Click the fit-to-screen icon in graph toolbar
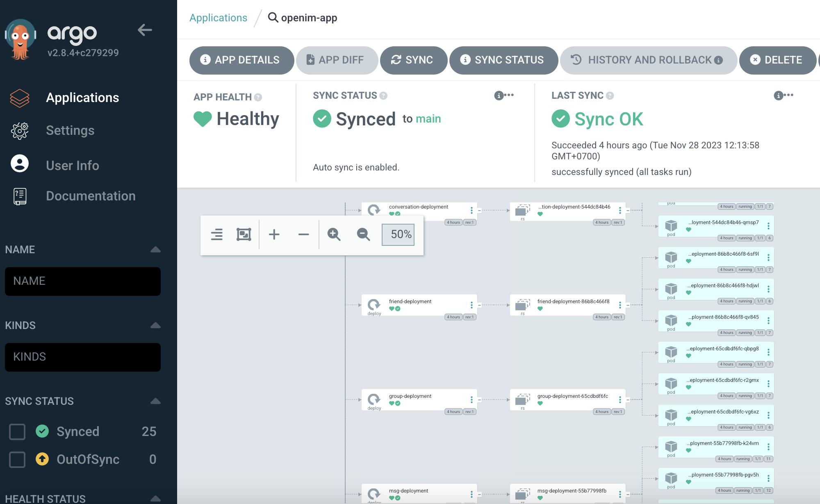Image resolution: width=820 pixels, height=504 pixels. (244, 234)
